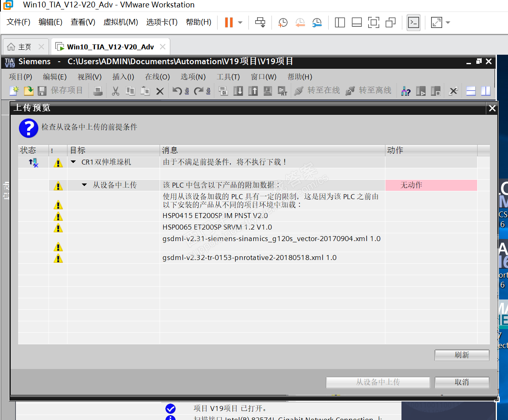Viewport: 508px width, 420px height.
Task: Click the 取消 cancel button
Action: 462,382
